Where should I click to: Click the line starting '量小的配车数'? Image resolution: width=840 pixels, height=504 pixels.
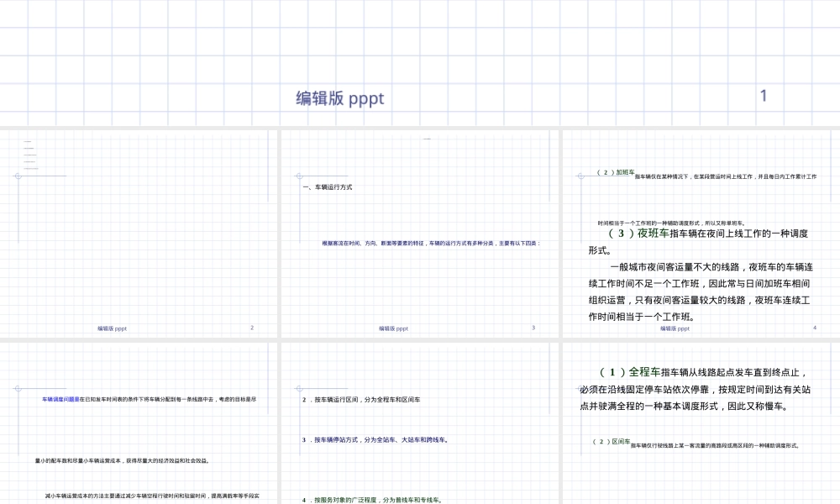(123, 460)
